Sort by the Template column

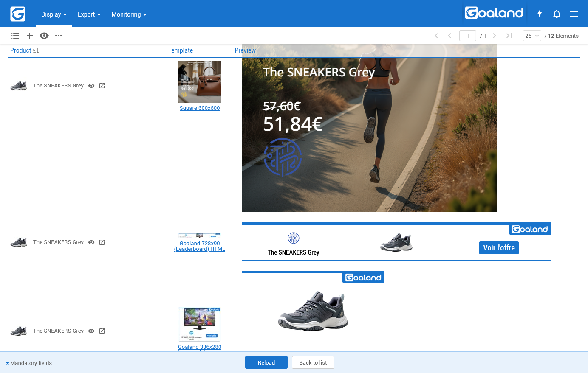click(x=181, y=50)
